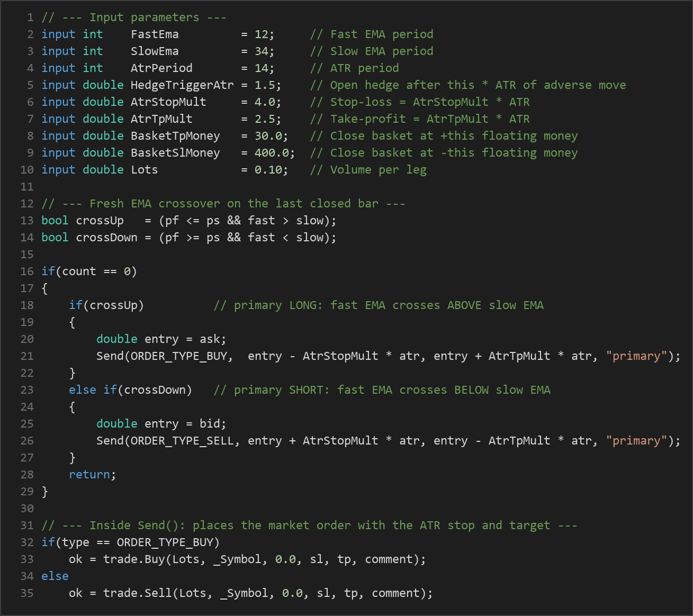The height and width of the screenshot is (616, 693).
Task: Click the 'Input parameters' comment on line 1
Action: tap(134, 17)
